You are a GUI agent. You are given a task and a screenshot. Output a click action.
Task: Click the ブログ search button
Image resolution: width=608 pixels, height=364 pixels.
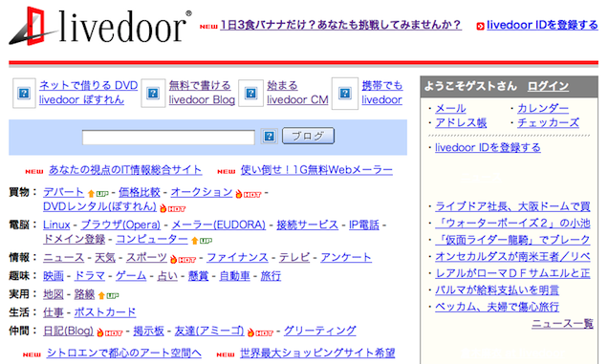pyautogui.click(x=308, y=136)
